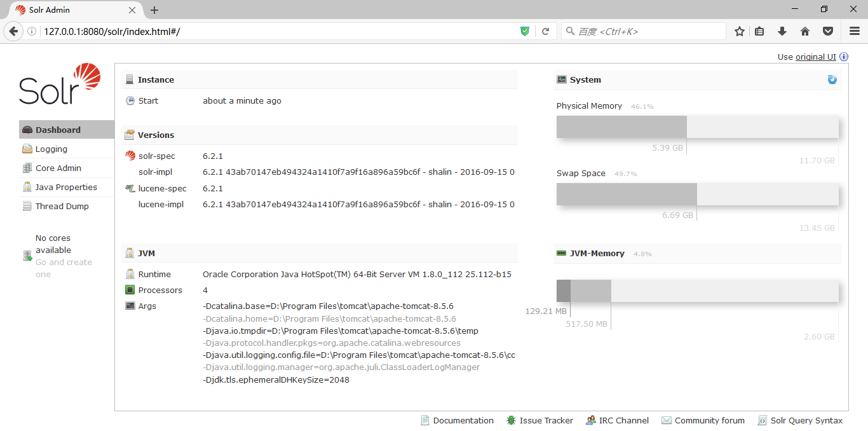Screen dimensions: 868x431
Task: Open Thread Dump page
Action: (x=62, y=206)
